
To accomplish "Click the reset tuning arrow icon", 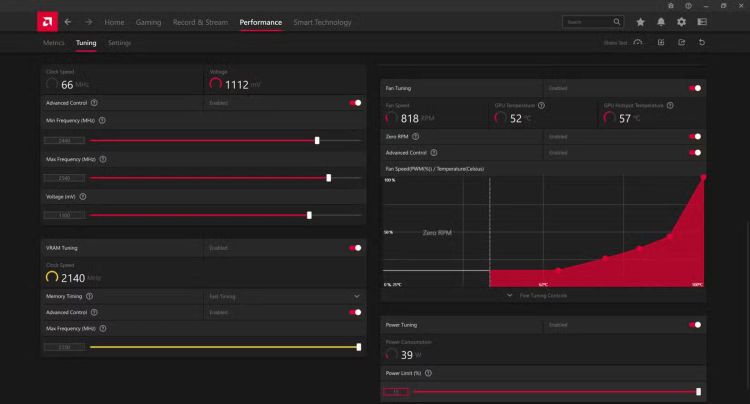I will (702, 43).
